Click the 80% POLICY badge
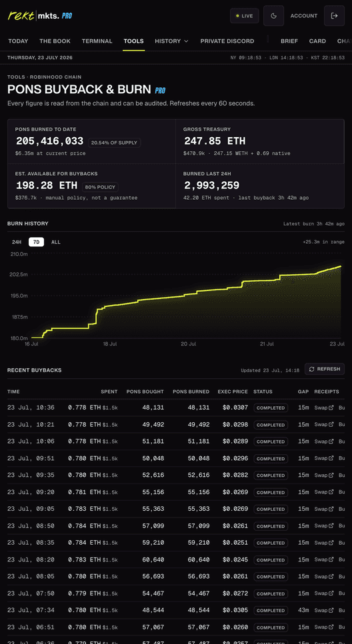Screen dimensions: 352x644 101,187
